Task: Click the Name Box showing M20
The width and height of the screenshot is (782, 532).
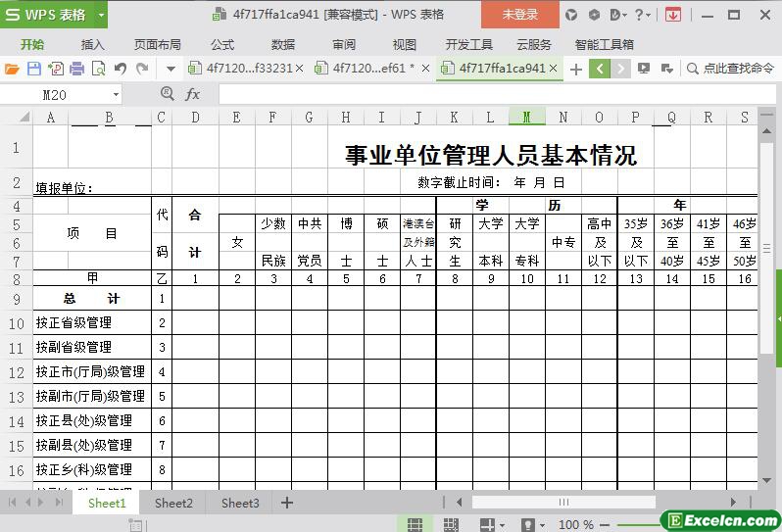Action: (55, 95)
